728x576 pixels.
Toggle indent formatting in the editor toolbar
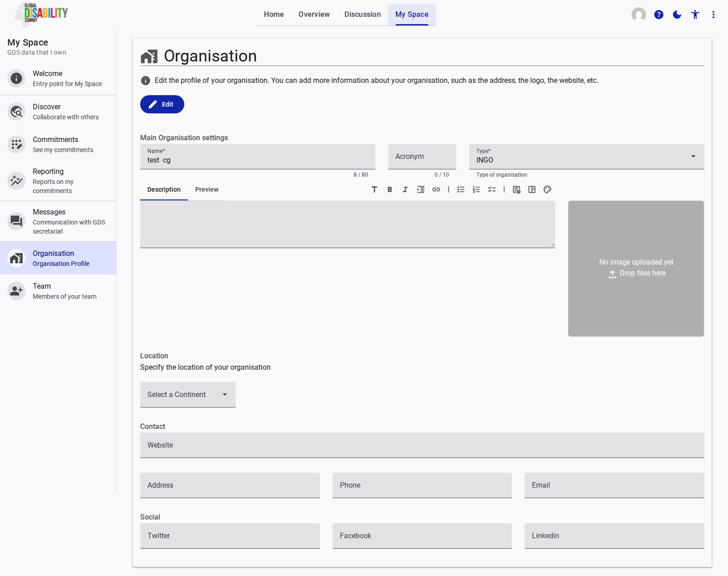click(x=420, y=189)
